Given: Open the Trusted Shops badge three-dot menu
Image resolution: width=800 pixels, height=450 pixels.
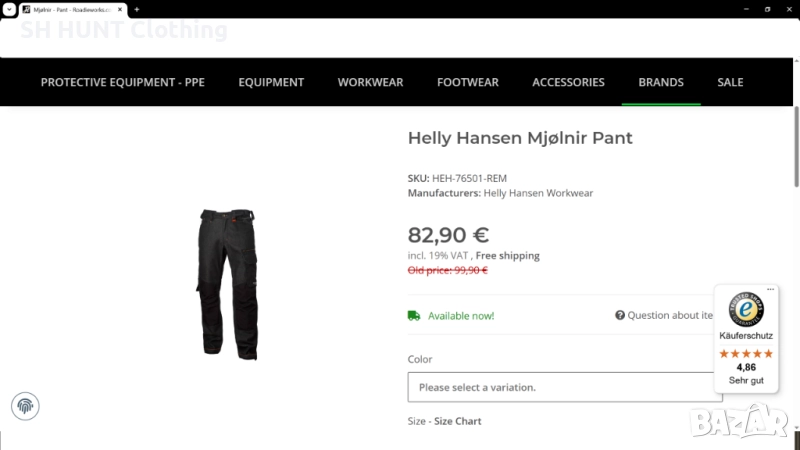Looking at the screenshot, I should [771, 290].
